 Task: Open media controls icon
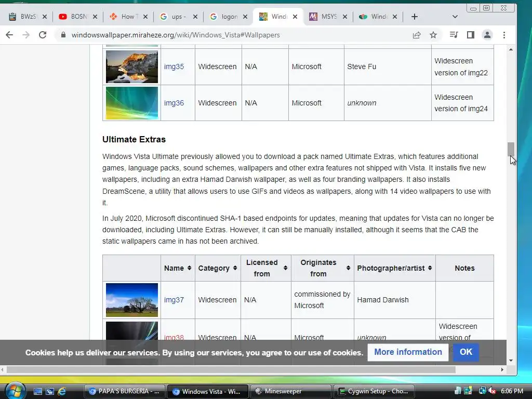[454, 35]
